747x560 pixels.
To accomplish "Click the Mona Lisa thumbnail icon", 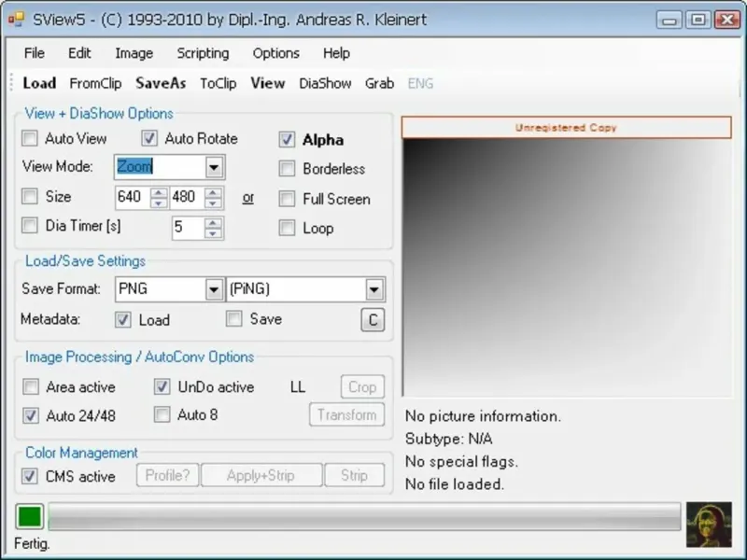I will pyautogui.click(x=709, y=525).
